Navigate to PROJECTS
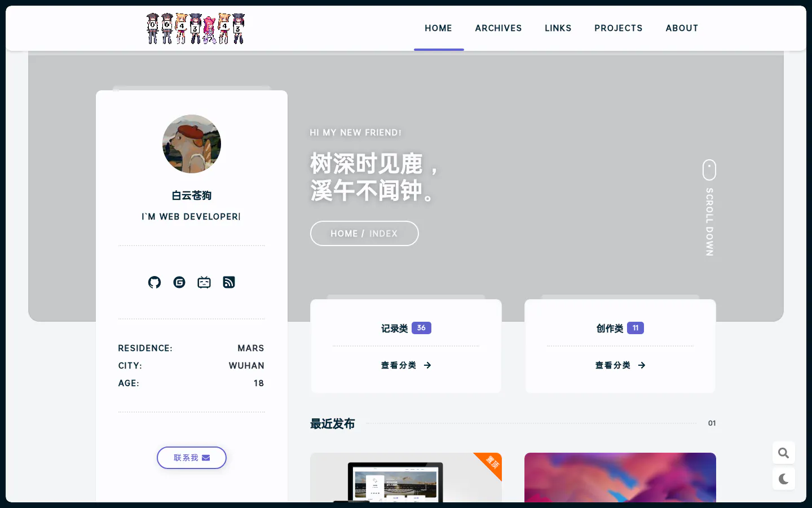 [619, 28]
